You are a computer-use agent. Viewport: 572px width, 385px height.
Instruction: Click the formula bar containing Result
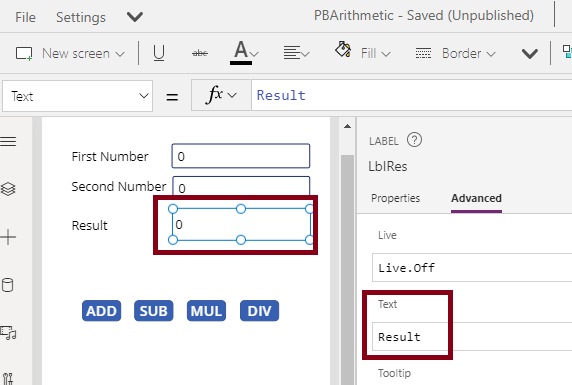[411, 95]
